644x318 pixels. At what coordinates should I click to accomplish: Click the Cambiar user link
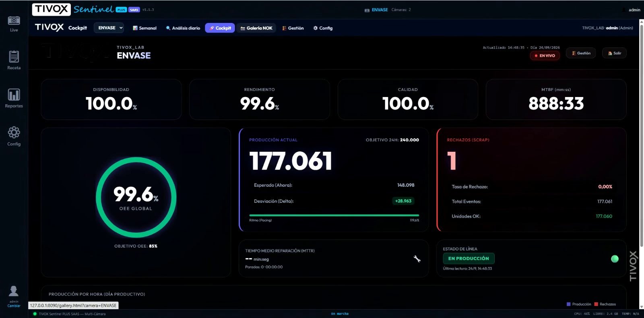click(14, 306)
